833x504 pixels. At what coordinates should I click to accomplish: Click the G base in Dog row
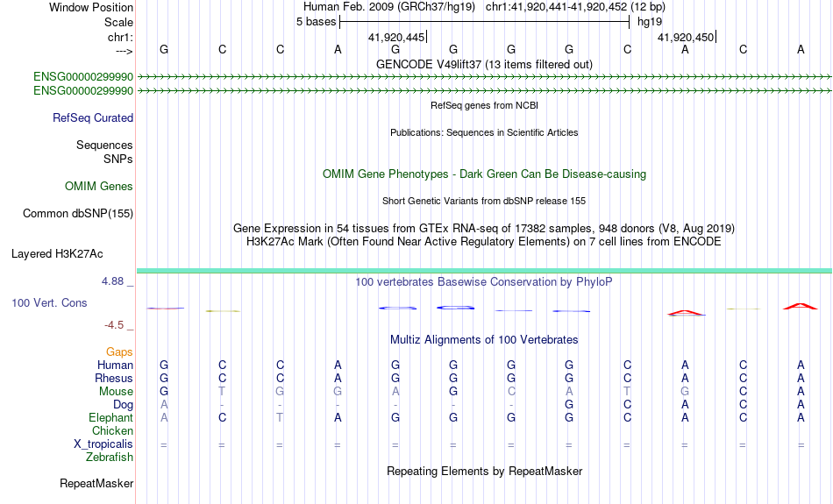coord(569,405)
